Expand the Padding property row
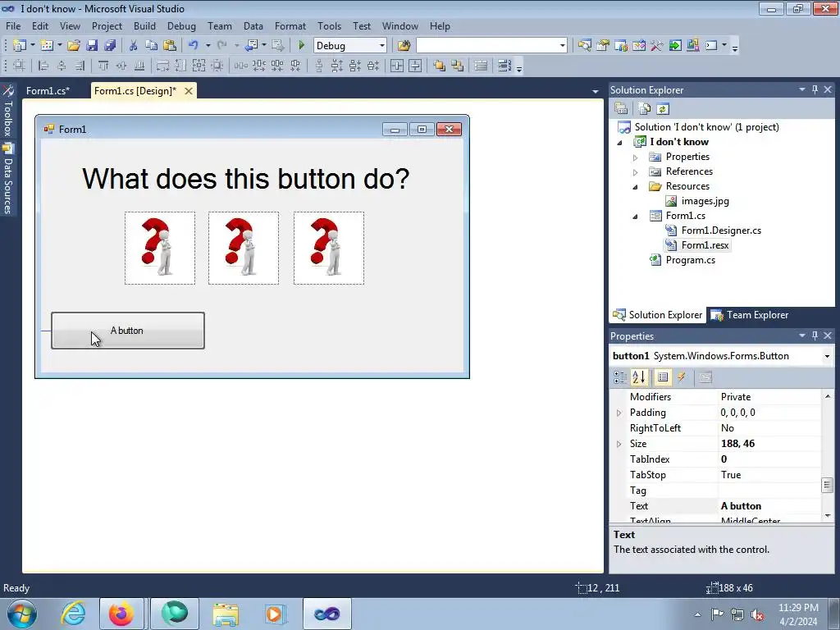The width and height of the screenshot is (840, 630). point(619,413)
